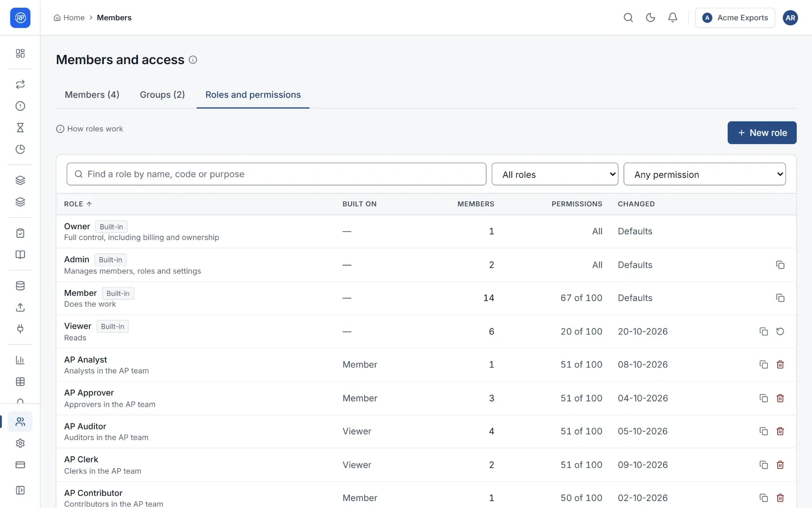The width and height of the screenshot is (812, 508).
Task: Open settings gear icon in sidebar
Action: 20,443
